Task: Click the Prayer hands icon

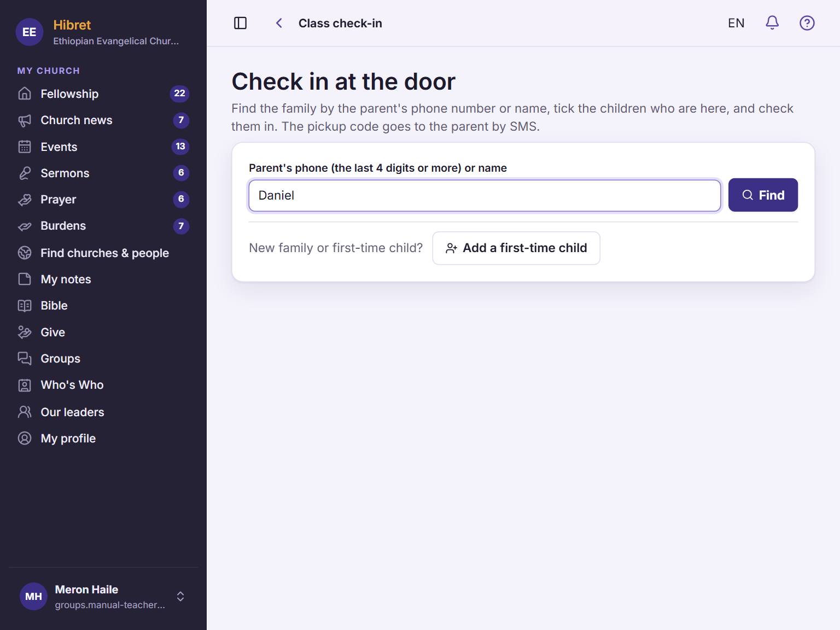Action: pyautogui.click(x=25, y=200)
